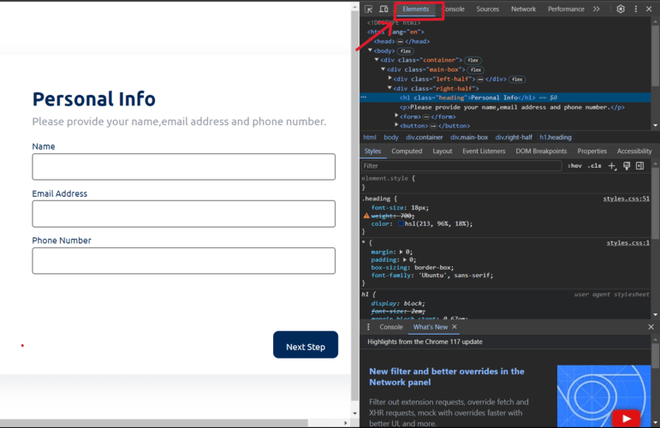
Task: Open the Layout pane tab
Action: click(x=442, y=151)
